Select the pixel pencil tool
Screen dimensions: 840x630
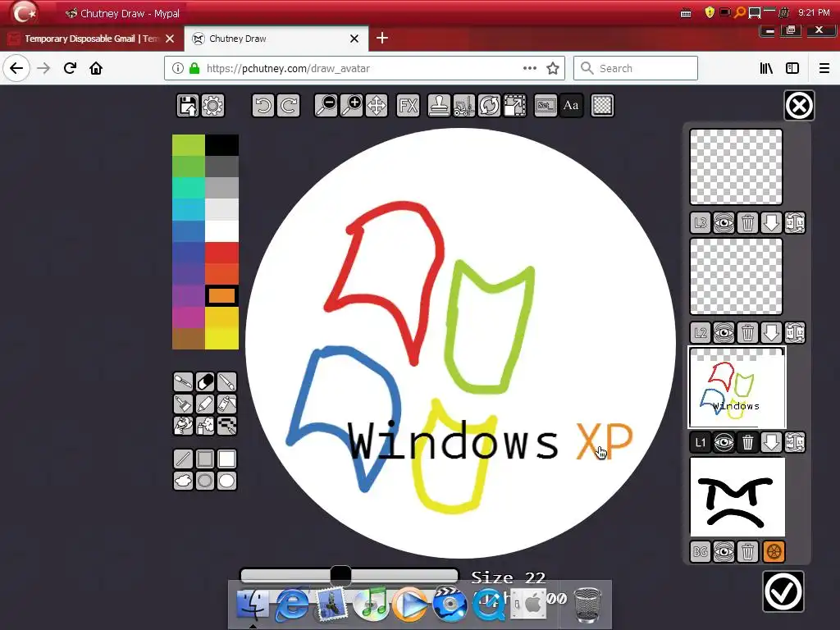pyautogui.click(x=226, y=426)
